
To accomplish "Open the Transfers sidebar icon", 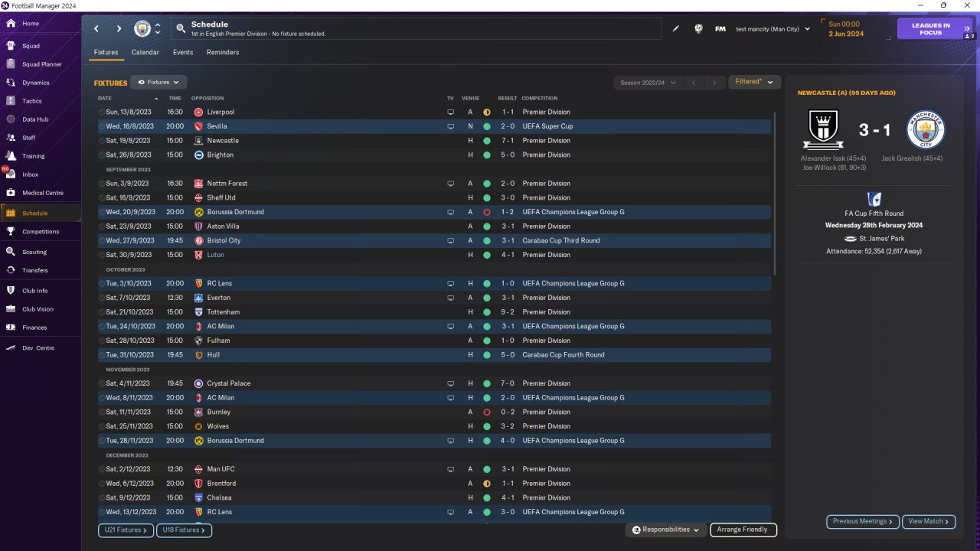I will click(x=11, y=270).
